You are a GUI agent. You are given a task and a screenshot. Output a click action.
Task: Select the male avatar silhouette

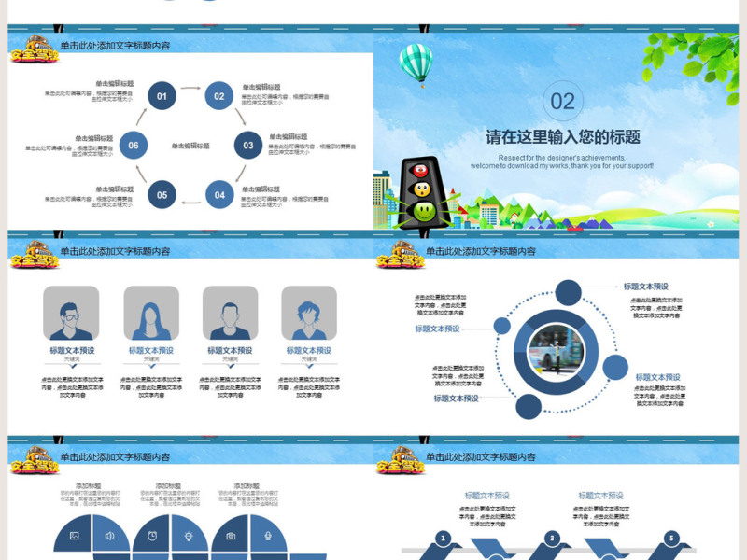[70, 315]
